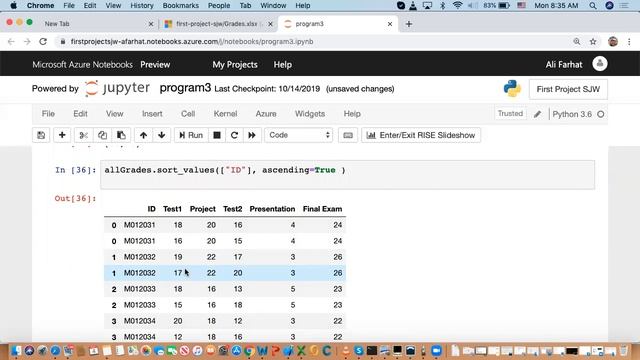Screen dimensions: 640x360
Task: Click into the sort_values code cell
Action: (347, 175)
